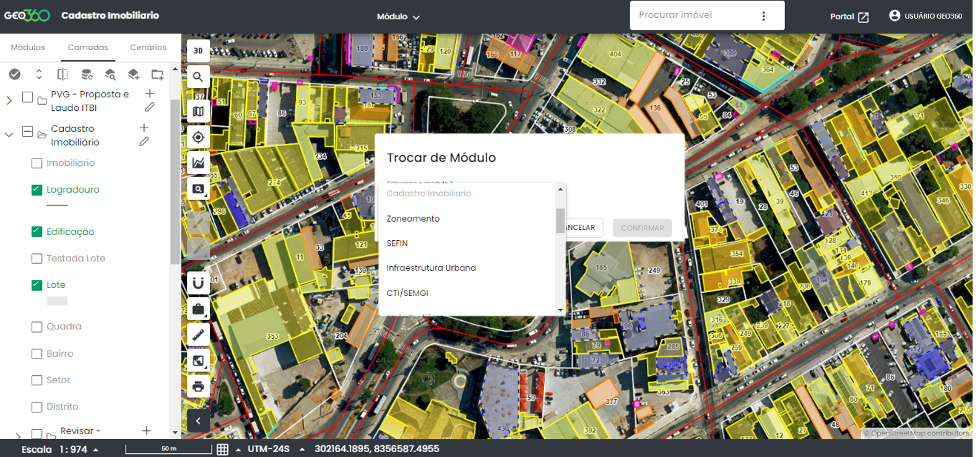This screenshot has height=457, width=980.
Task: Enable the Bairro layer
Action: pyautogui.click(x=37, y=354)
